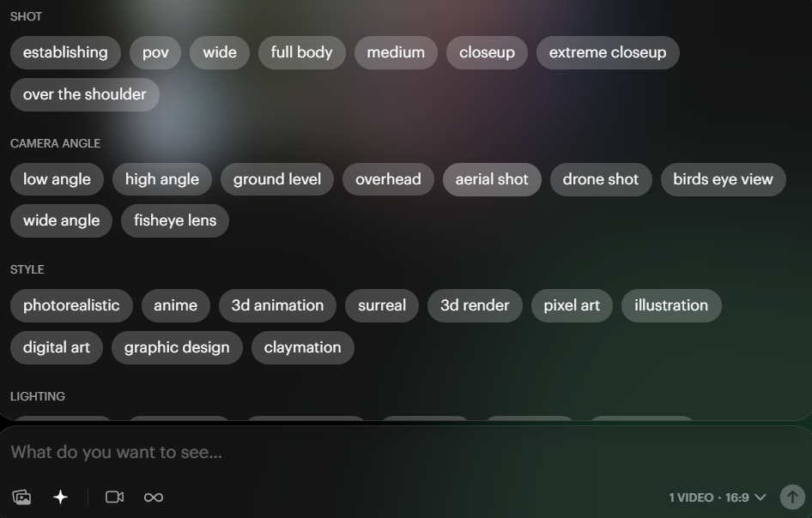Submit prompt with the up arrow button
The height and width of the screenshot is (518, 812).
[792, 497]
